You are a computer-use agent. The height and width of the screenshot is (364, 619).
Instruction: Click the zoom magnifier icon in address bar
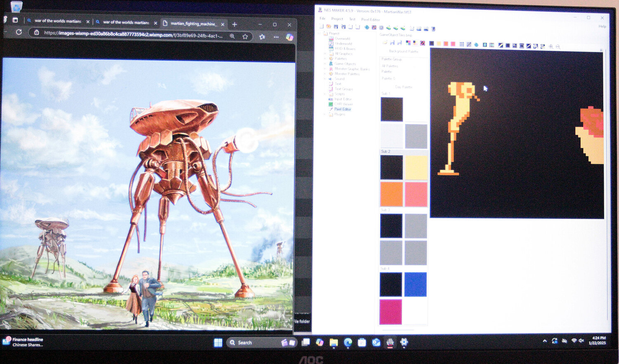(x=232, y=36)
